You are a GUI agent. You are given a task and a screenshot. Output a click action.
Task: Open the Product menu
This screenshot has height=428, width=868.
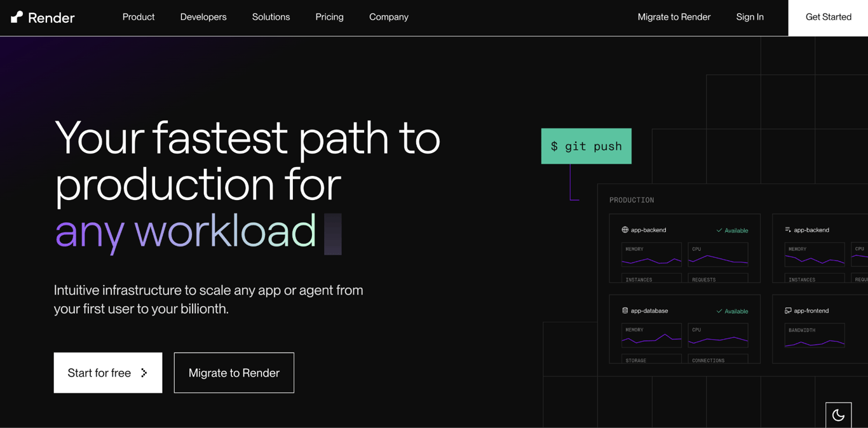pyautogui.click(x=139, y=17)
